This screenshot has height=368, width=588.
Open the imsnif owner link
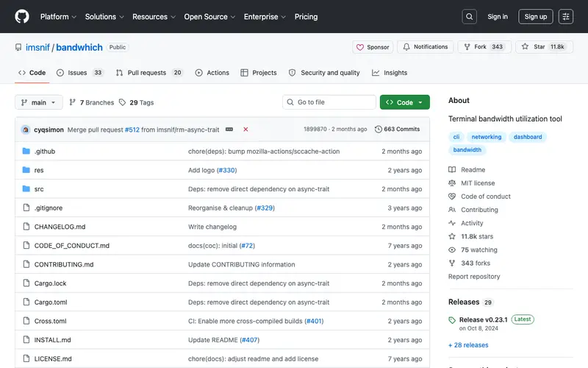coord(37,47)
